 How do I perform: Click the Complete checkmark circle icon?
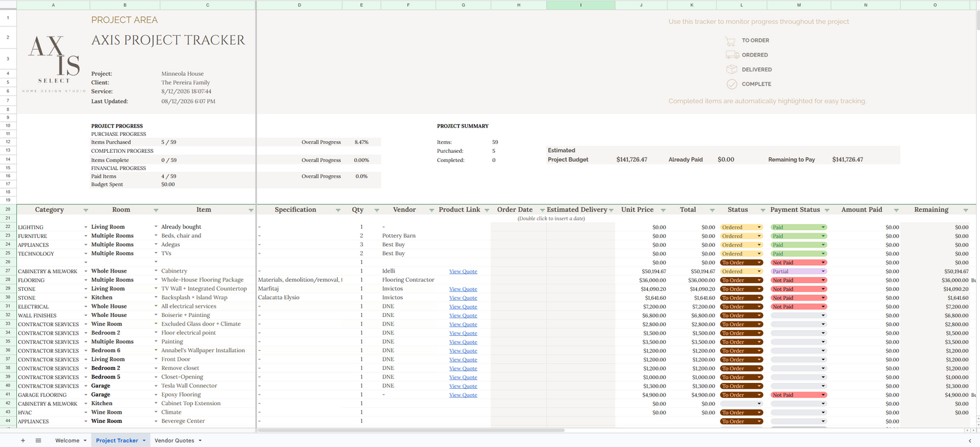tap(732, 84)
